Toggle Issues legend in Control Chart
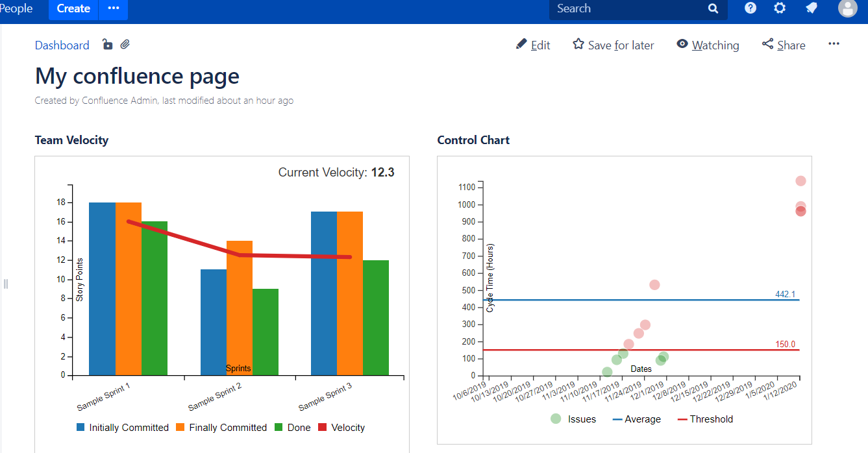Image resolution: width=868 pixels, height=453 pixels. tap(573, 419)
